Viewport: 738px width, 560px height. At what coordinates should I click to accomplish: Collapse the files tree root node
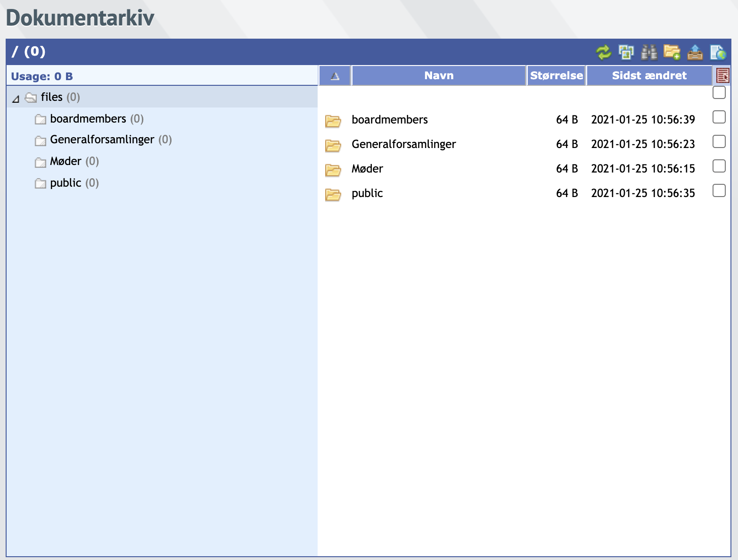(16, 99)
